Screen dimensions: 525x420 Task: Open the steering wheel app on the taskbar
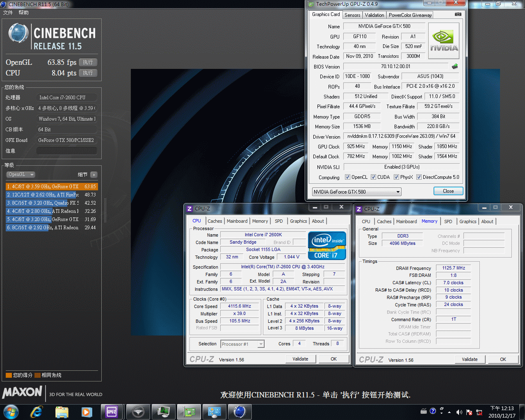138,411
